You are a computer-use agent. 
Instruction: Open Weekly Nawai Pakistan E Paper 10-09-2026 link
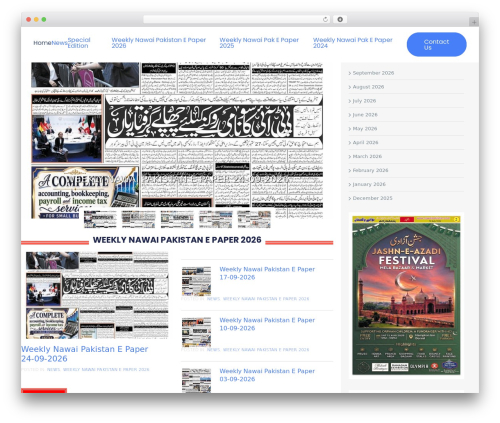267,324
